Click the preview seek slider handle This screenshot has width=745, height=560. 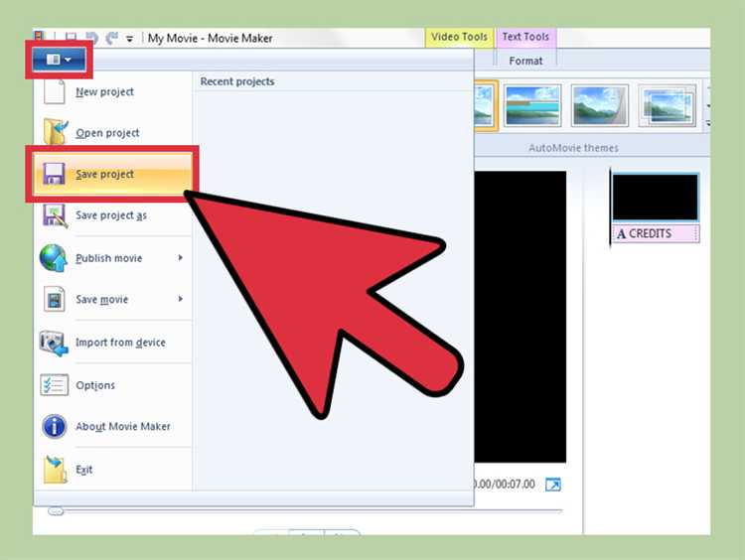point(56,511)
